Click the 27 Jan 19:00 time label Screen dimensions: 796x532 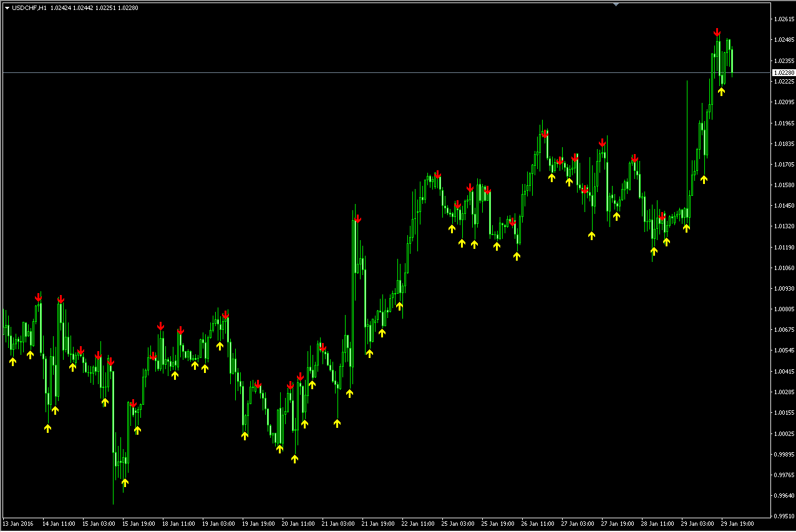pyautogui.click(x=618, y=524)
